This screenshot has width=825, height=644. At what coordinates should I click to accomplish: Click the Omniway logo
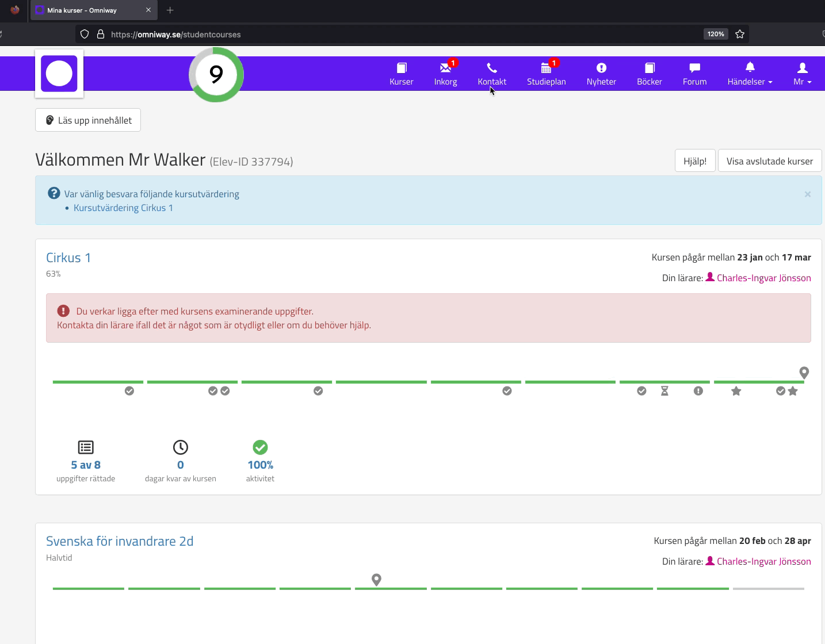pyautogui.click(x=59, y=74)
